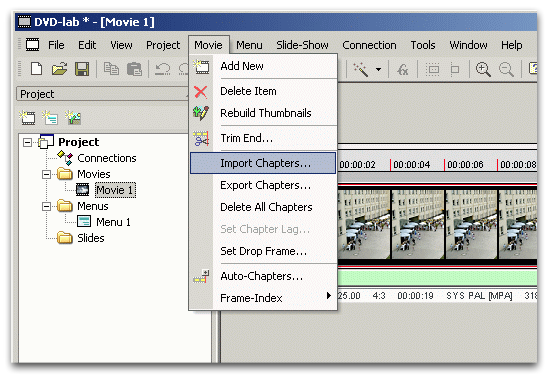
Task: Open the Project menu
Action: pyautogui.click(x=163, y=45)
